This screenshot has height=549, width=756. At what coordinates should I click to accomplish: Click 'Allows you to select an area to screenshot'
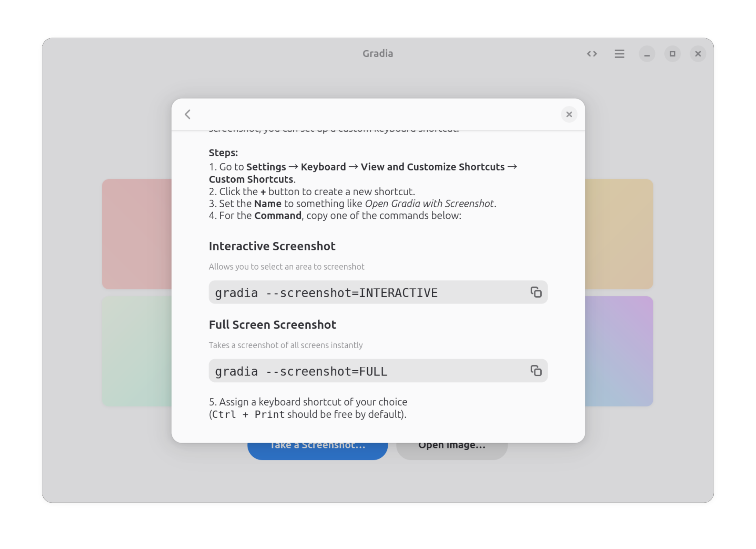pos(286,267)
